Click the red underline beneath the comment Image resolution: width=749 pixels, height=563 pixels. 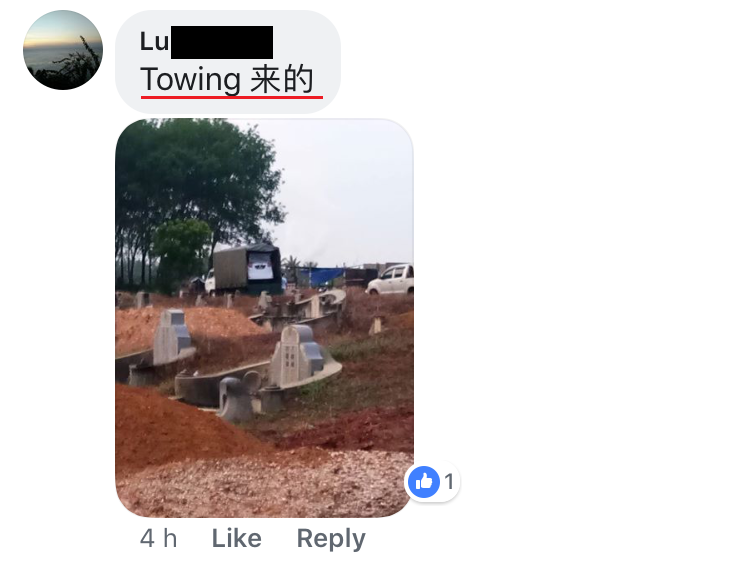point(232,97)
